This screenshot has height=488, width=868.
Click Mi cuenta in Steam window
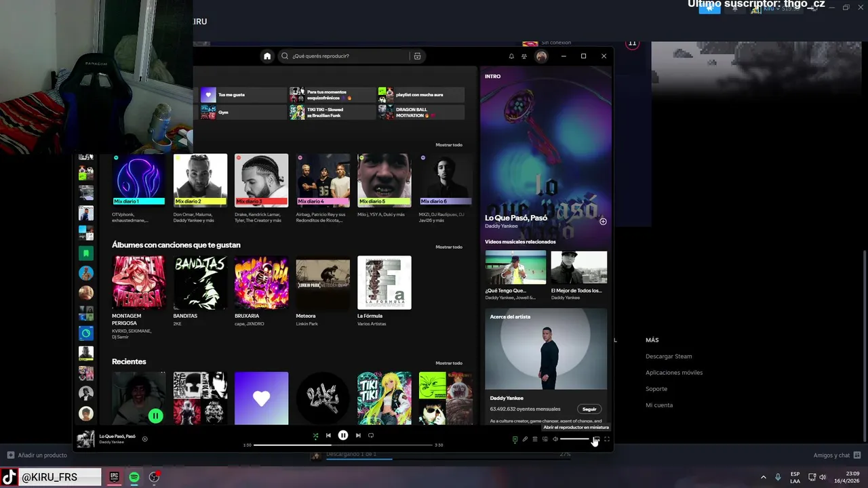pos(659,405)
